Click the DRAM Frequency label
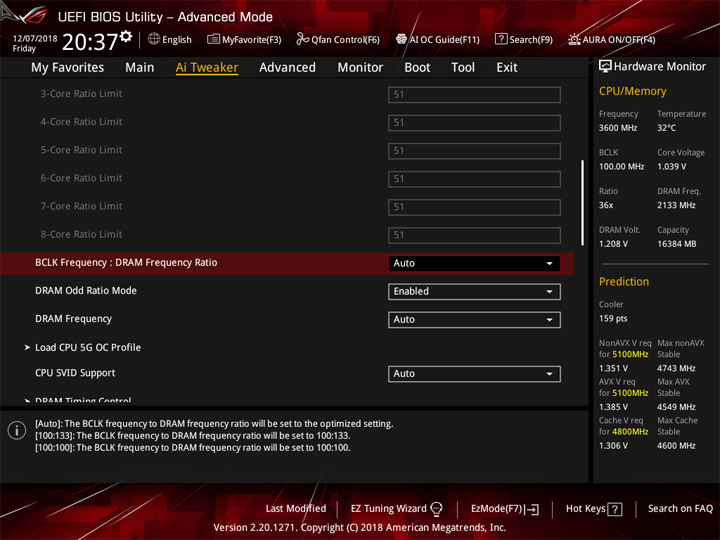 pos(73,319)
